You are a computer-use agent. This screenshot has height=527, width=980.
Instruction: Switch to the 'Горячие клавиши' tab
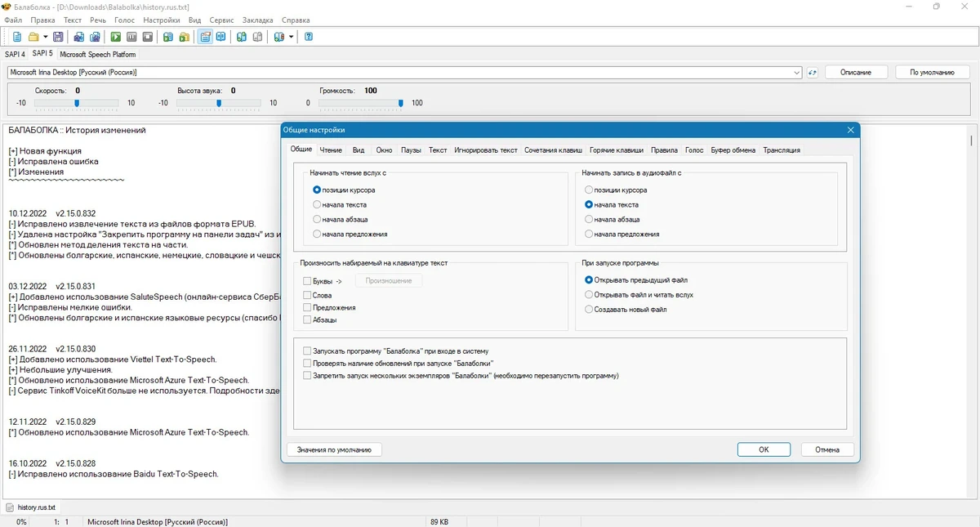tap(617, 150)
